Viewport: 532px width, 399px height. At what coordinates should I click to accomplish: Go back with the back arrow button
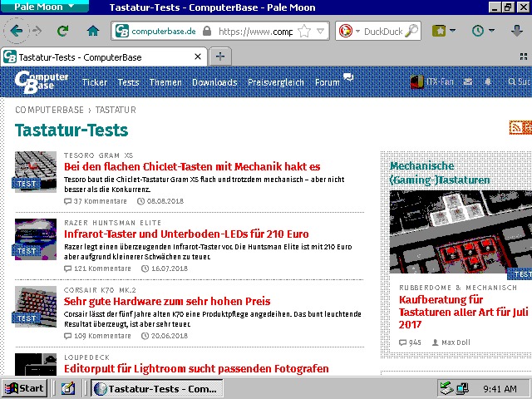pos(16,32)
